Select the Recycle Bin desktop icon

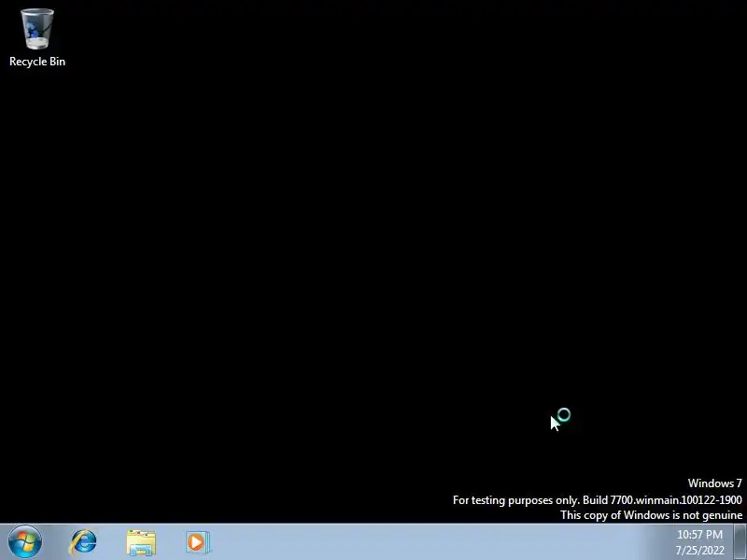click(37, 37)
